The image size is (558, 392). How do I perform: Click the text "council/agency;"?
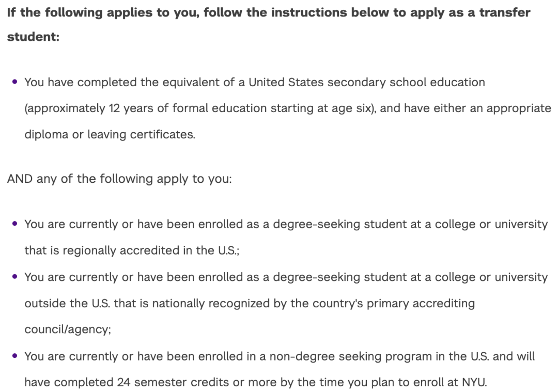tap(68, 330)
